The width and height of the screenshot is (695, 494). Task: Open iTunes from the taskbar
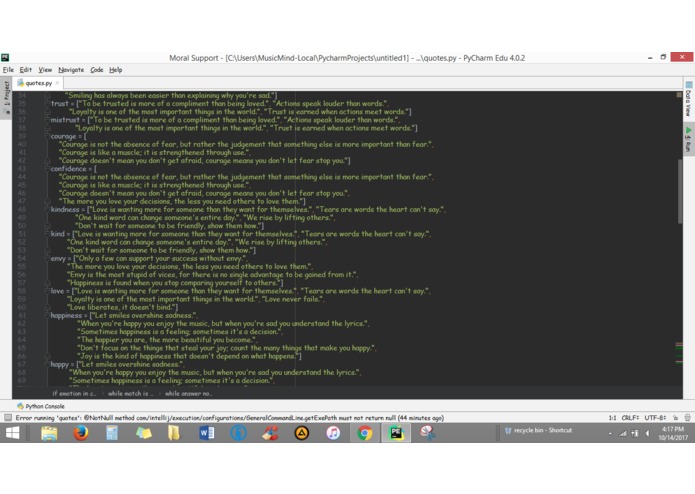[x=333, y=433]
